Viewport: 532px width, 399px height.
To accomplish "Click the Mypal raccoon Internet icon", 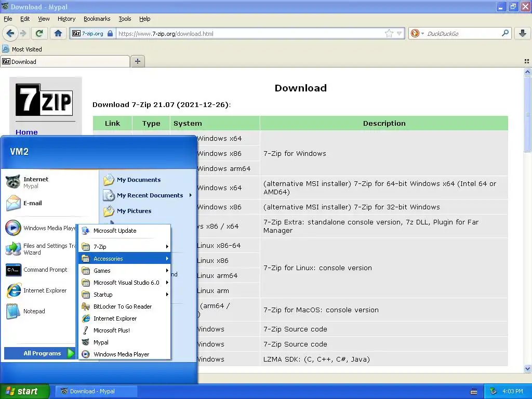I will (13, 182).
